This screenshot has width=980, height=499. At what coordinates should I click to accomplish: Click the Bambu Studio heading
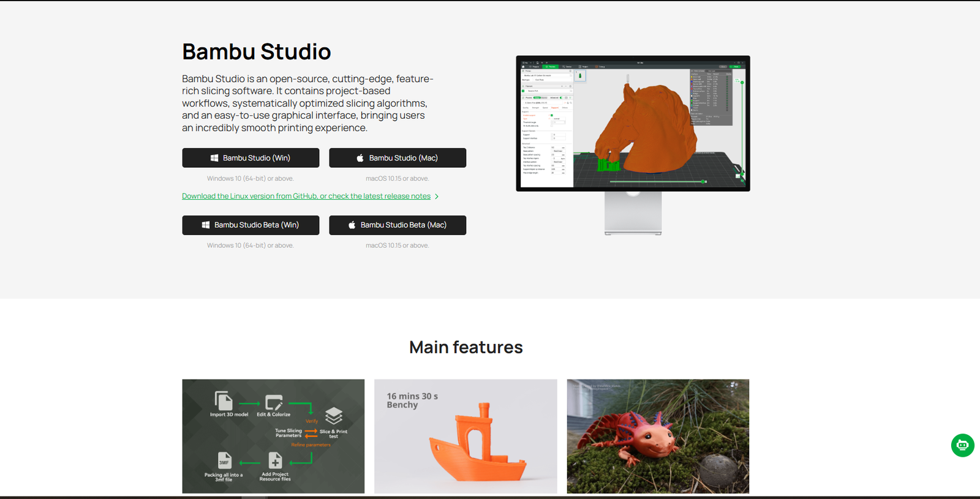pos(257,52)
